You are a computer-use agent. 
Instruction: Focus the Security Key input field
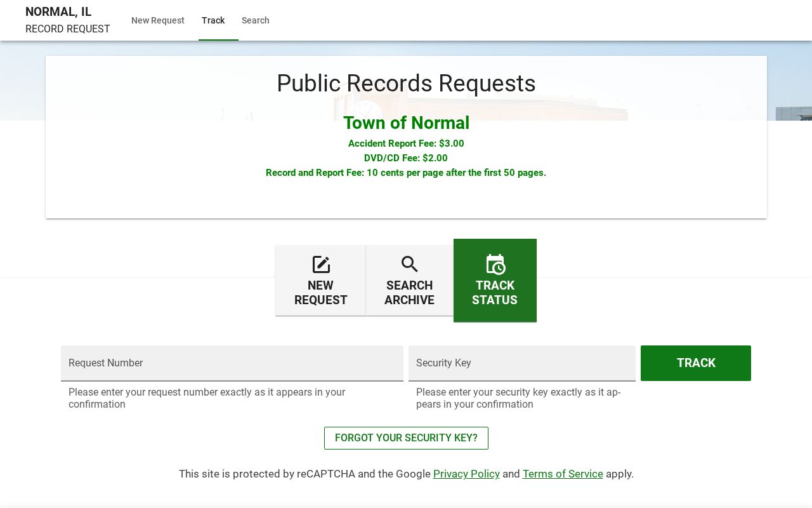[x=522, y=363]
